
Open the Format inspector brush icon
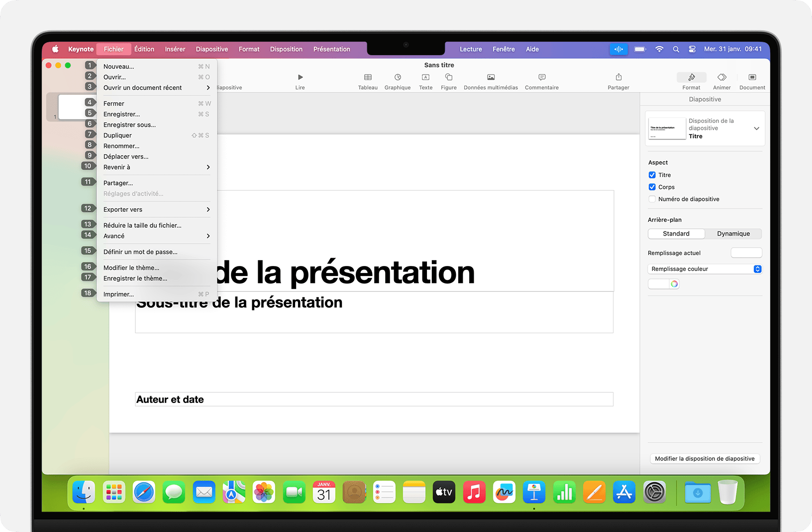click(x=691, y=77)
